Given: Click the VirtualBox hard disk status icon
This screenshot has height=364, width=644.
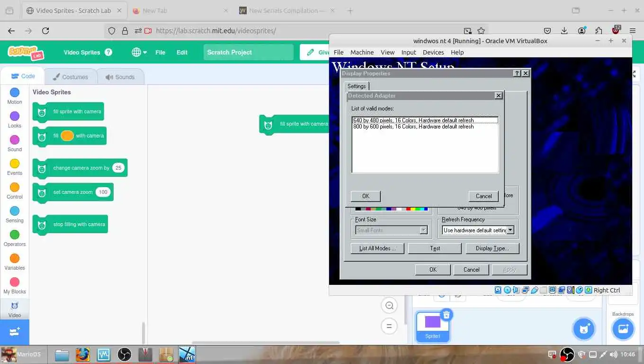Looking at the screenshot, I should (498, 290).
